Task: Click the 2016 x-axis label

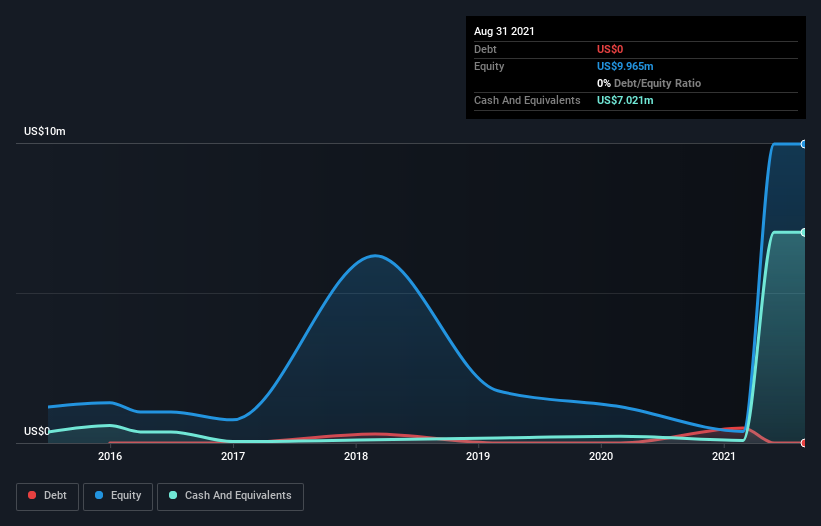Action: tap(110, 456)
